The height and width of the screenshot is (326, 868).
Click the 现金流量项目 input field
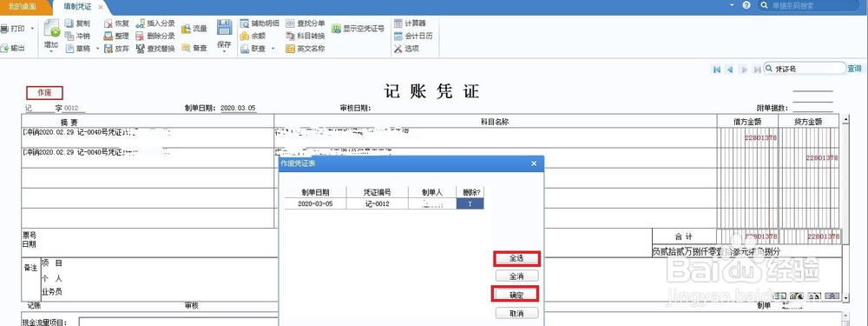[x=178, y=322]
